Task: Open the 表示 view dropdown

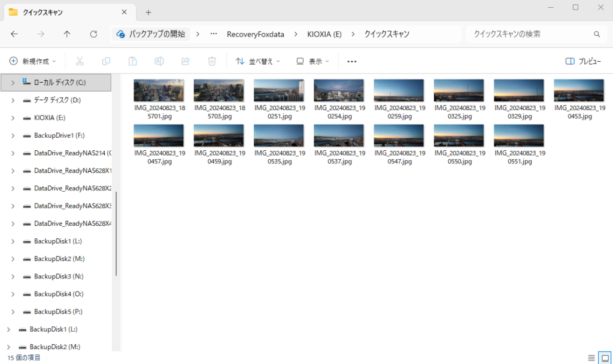Action: pos(313,61)
